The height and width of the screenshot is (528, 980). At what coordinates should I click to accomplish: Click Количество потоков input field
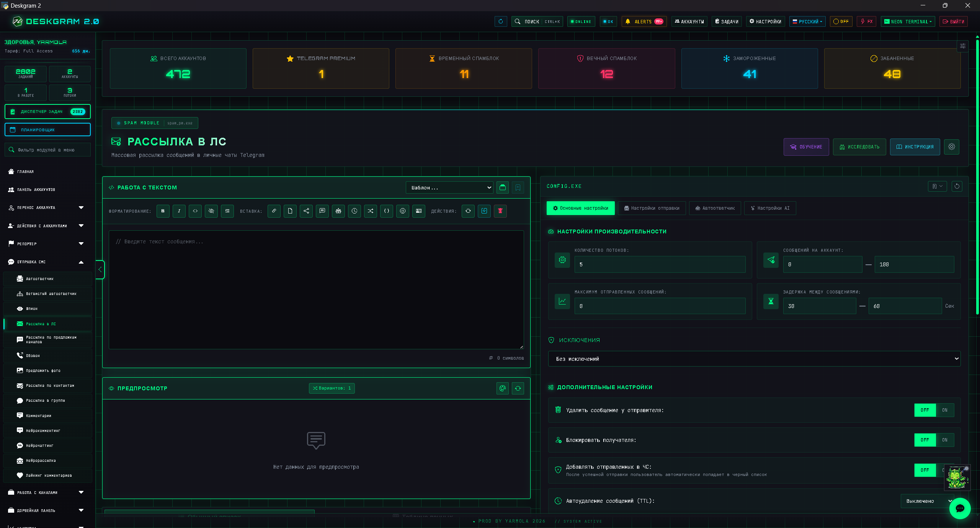[660, 264]
